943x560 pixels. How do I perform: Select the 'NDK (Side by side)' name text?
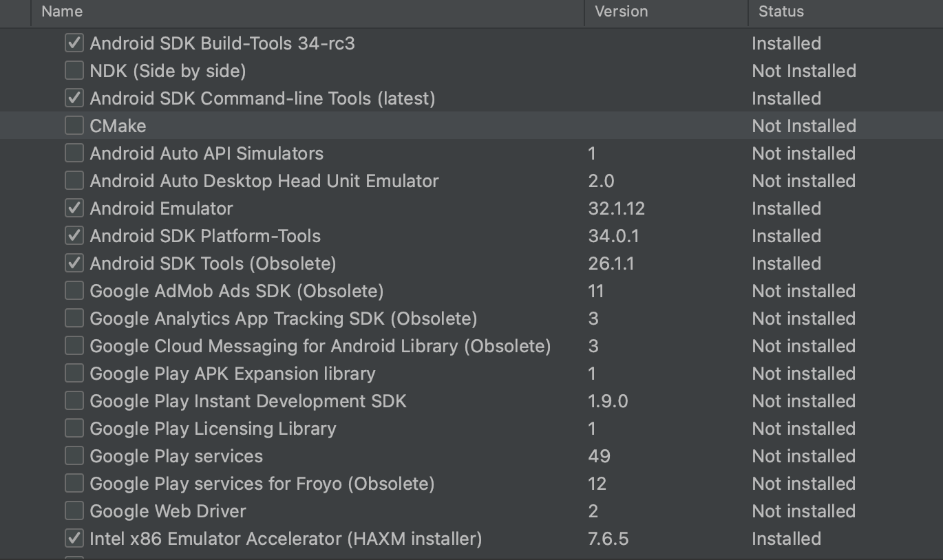[168, 71]
